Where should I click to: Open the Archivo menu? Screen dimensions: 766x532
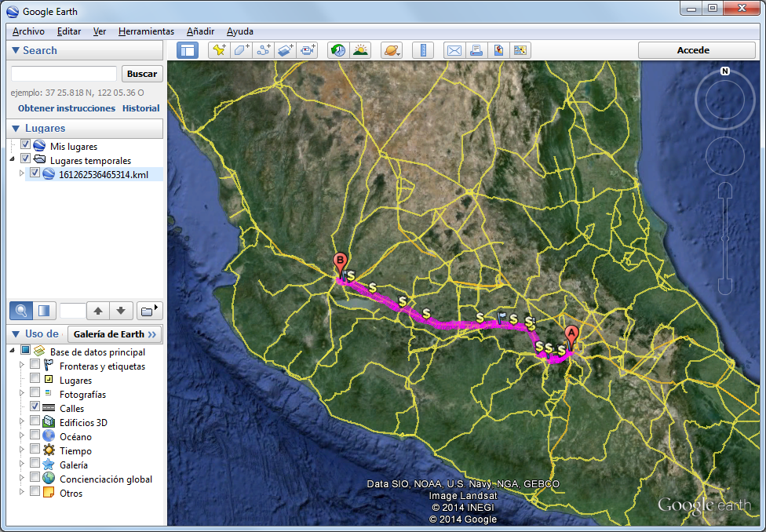tap(28, 31)
